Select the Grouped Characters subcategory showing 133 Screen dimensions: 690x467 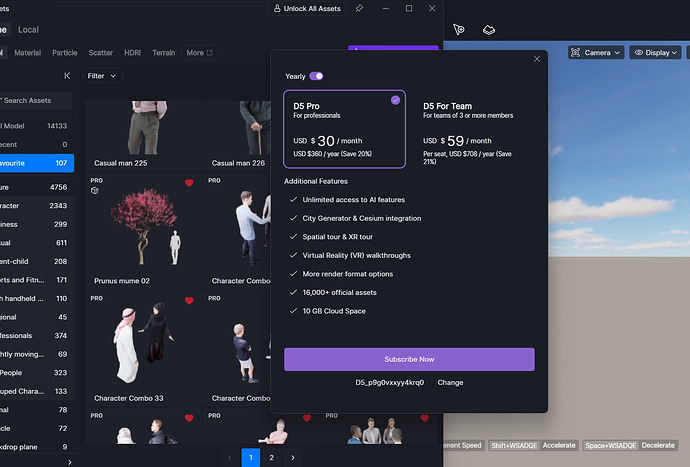[37, 391]
